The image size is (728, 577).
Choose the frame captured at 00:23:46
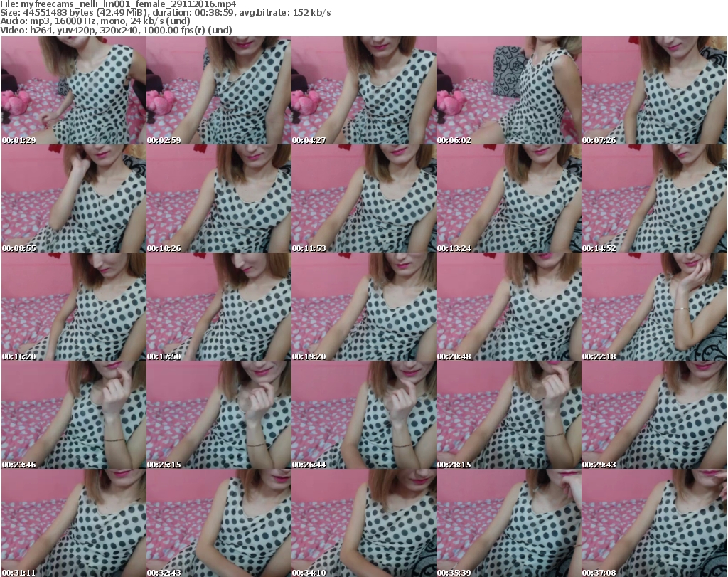pyautogui.click(x=74, y=415)
